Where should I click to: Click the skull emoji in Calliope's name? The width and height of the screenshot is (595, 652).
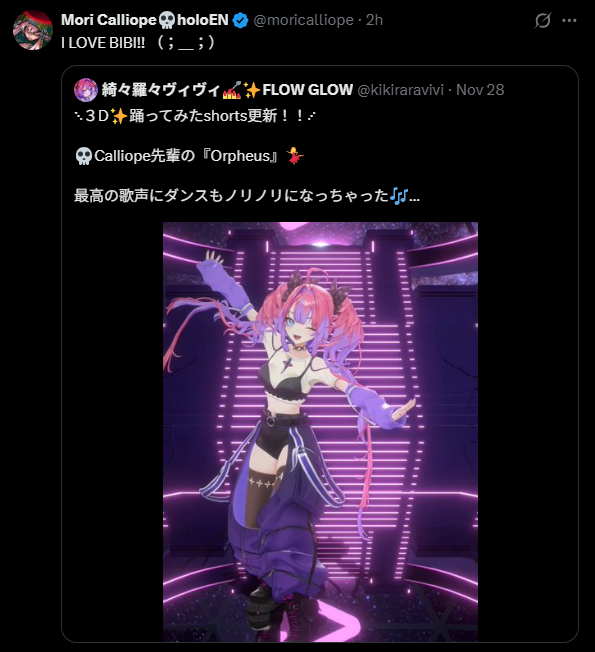pos(167,20)
